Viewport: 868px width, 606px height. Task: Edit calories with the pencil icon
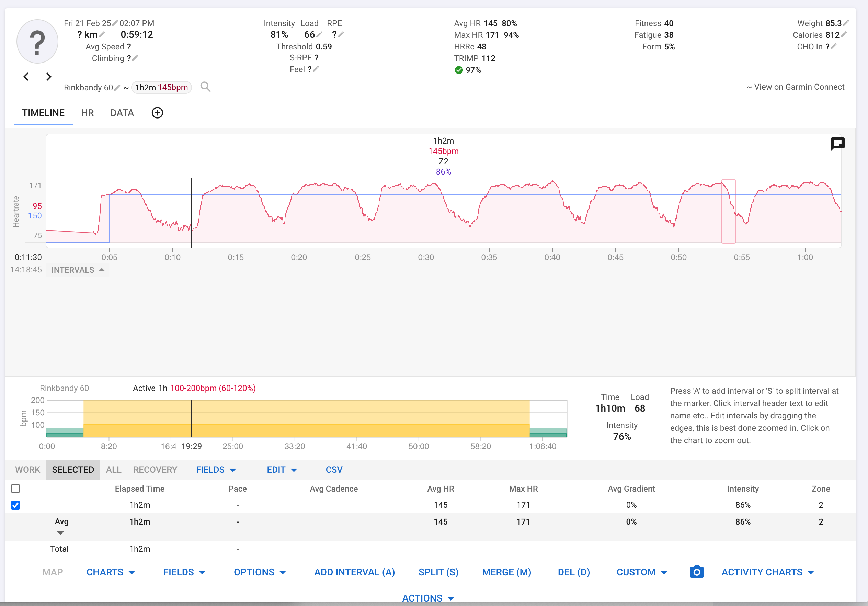(844, 35)
